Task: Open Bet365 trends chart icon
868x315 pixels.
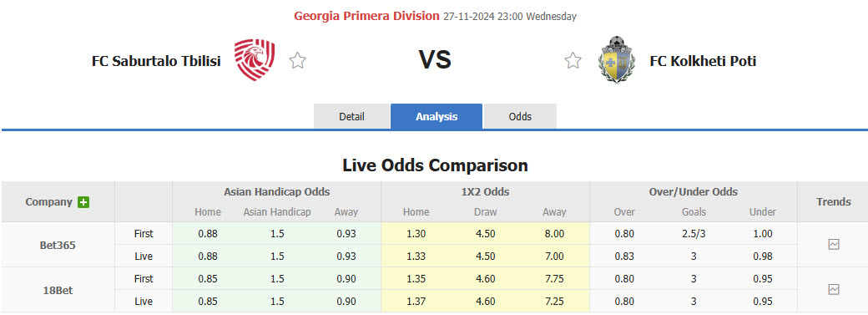Action: point(834,244)
